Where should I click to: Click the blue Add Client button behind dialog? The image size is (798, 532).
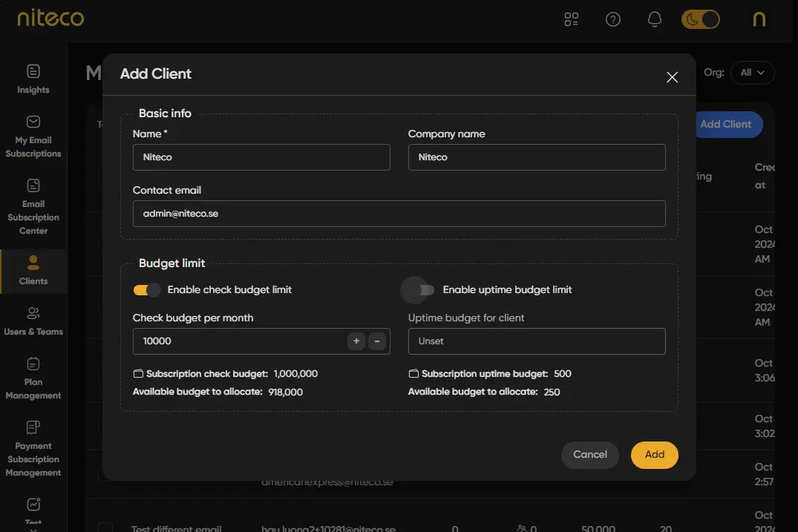click(729, 125)
